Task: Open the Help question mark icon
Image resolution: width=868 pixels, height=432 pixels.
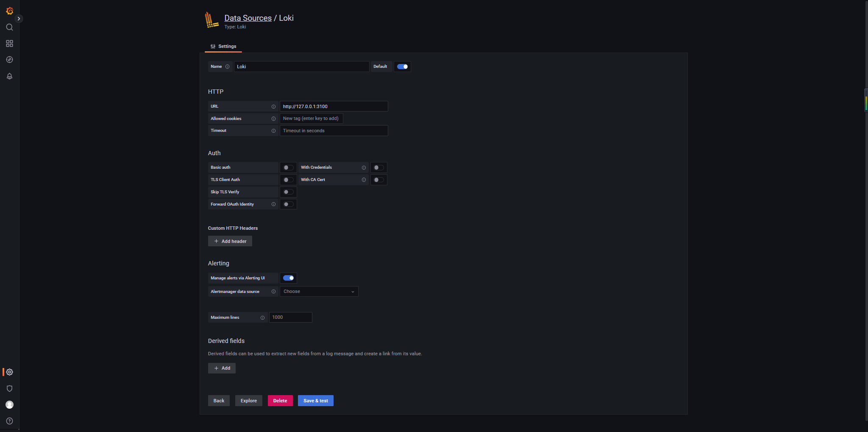Action: point(9,421)
